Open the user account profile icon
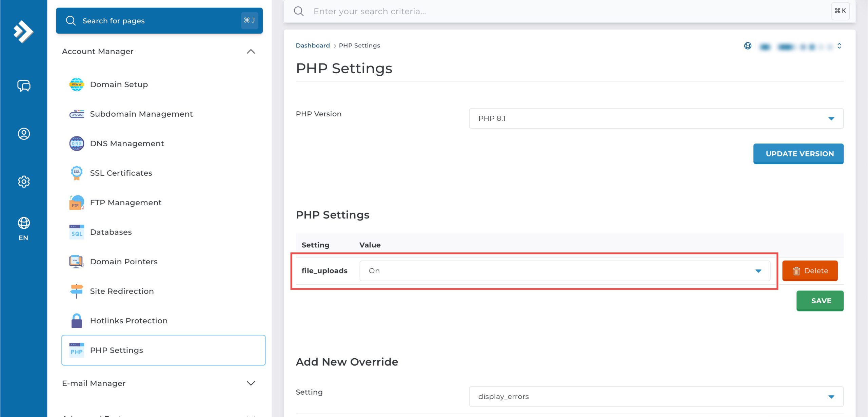 (x=24, y=134)
